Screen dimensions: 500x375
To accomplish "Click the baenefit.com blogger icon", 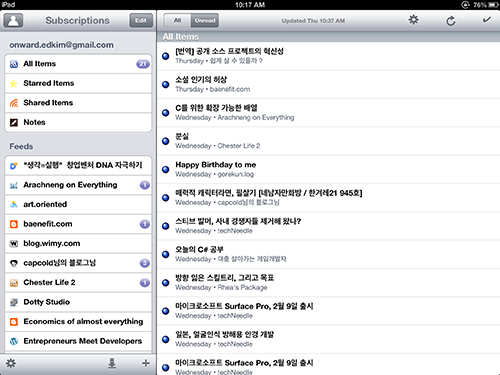I will pos(14,224).
